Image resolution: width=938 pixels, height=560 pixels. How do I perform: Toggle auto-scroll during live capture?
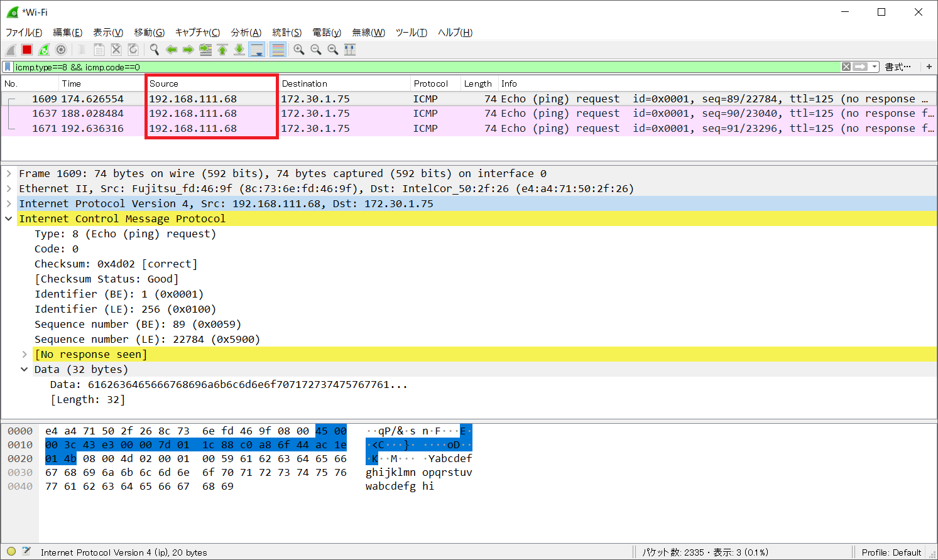pyautogui.click(x=257, y=50)
